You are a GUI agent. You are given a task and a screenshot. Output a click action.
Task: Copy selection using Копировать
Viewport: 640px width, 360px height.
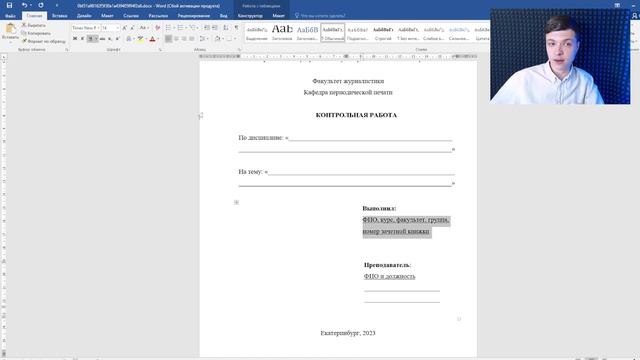point(36,33)
